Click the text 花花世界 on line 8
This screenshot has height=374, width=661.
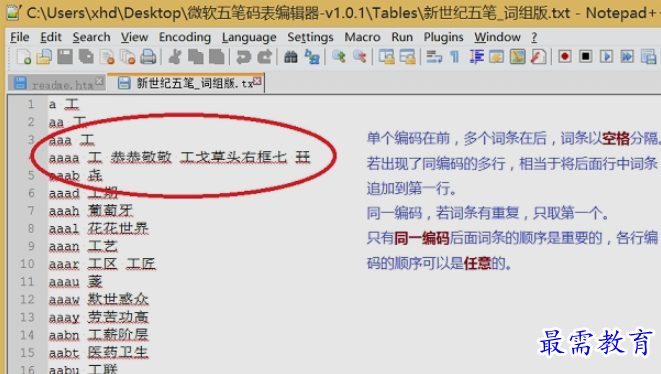click(118, 228)
